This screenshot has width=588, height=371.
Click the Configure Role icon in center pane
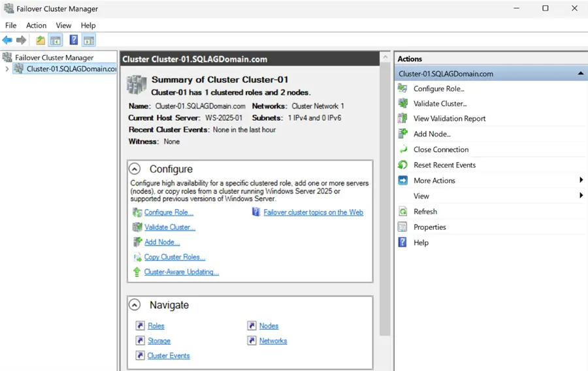(x=137, y=212)
